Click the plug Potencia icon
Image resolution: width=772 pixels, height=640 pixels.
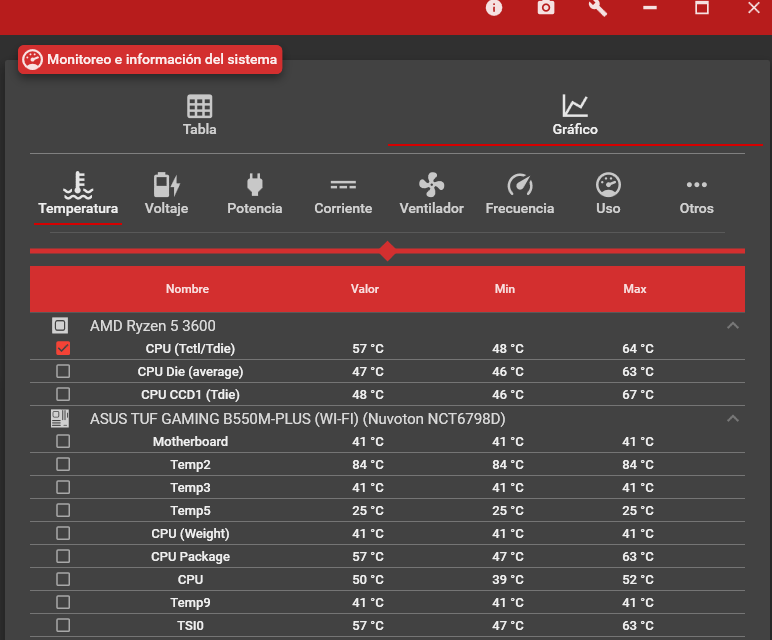(255, 185)
